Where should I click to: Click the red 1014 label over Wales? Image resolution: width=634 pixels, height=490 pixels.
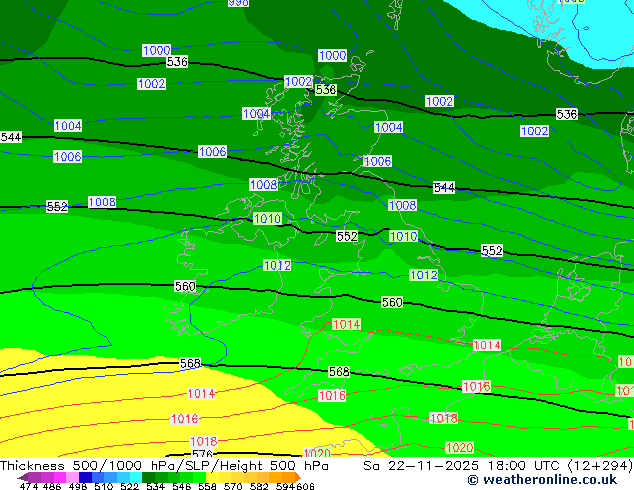coord(347,324)
